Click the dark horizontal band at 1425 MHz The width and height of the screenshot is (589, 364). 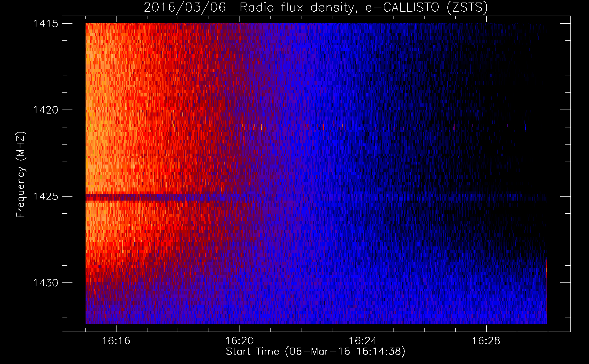click(x=316, y=197)
